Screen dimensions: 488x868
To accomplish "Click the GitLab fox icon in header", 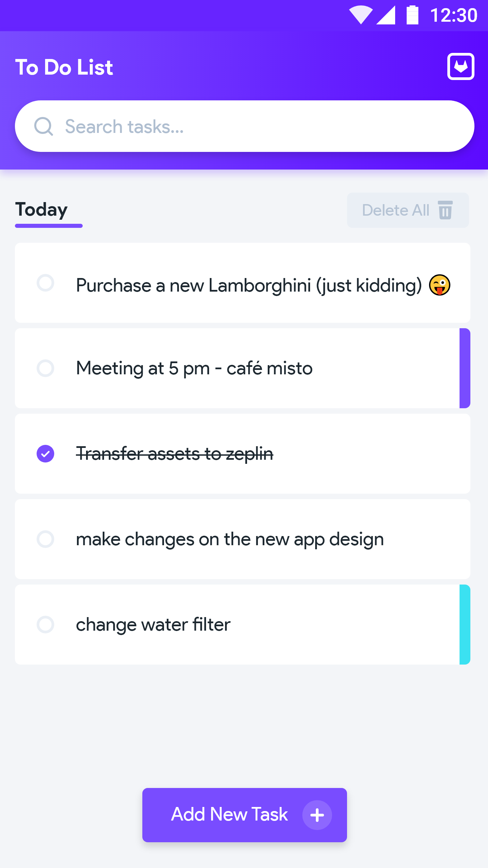I will tap(461, 66).
